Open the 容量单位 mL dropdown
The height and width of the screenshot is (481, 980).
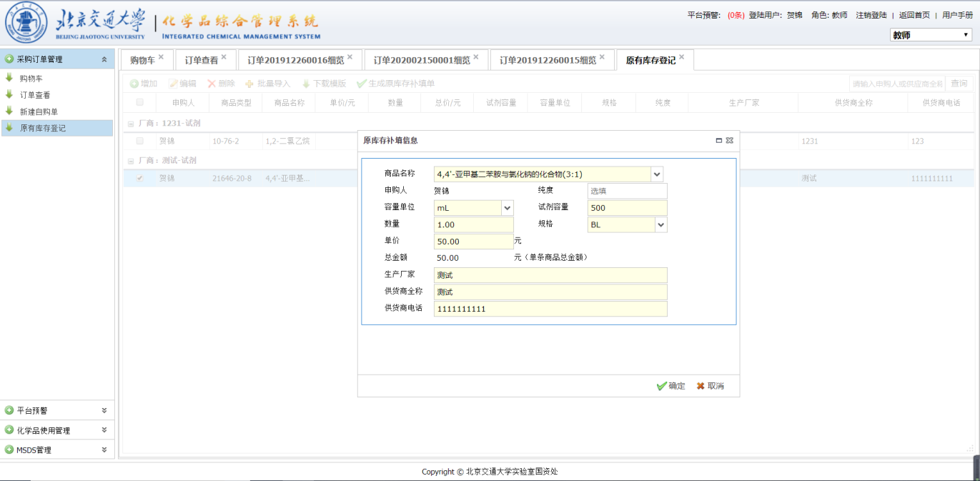click(508, 208)
